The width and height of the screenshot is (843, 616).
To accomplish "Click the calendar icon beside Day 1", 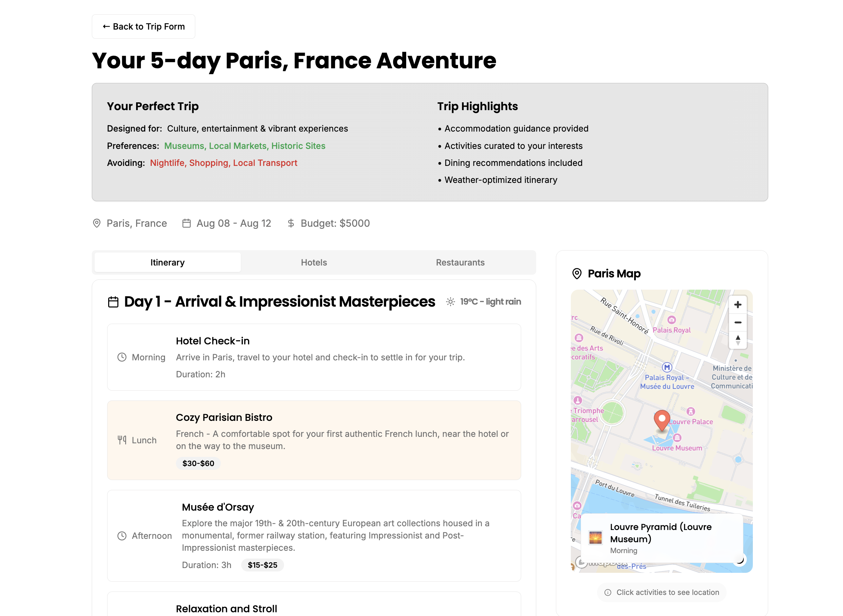I will [113, 302].
